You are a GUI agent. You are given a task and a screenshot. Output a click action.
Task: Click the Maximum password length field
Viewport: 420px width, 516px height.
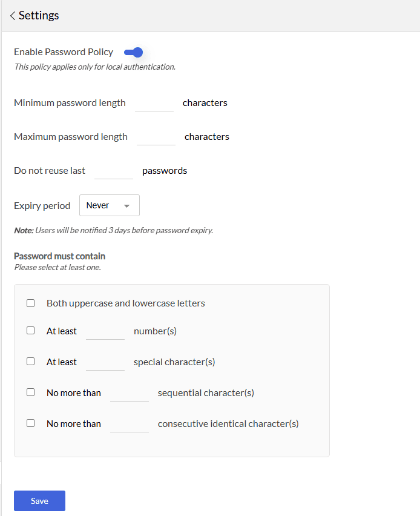(156, 137)
